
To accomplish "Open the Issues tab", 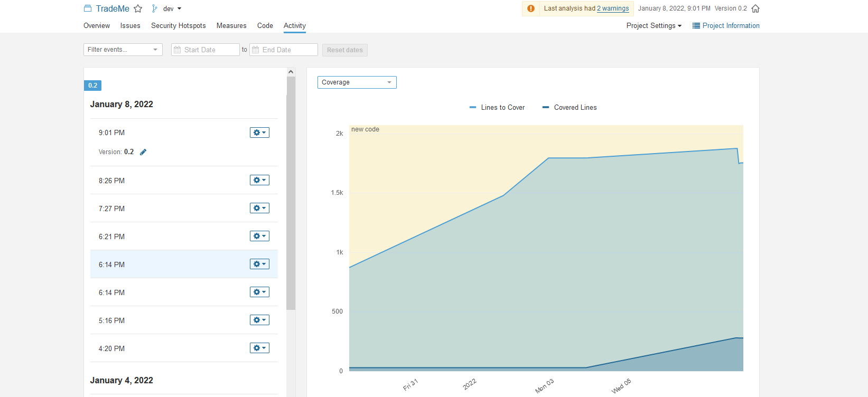I will click(x=130, y=25).
